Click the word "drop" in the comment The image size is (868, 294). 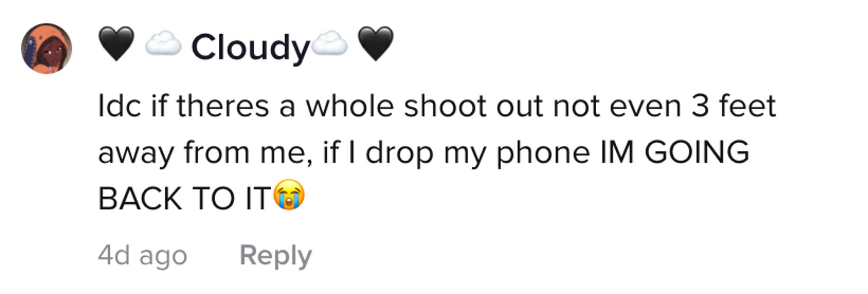(399, 153)
